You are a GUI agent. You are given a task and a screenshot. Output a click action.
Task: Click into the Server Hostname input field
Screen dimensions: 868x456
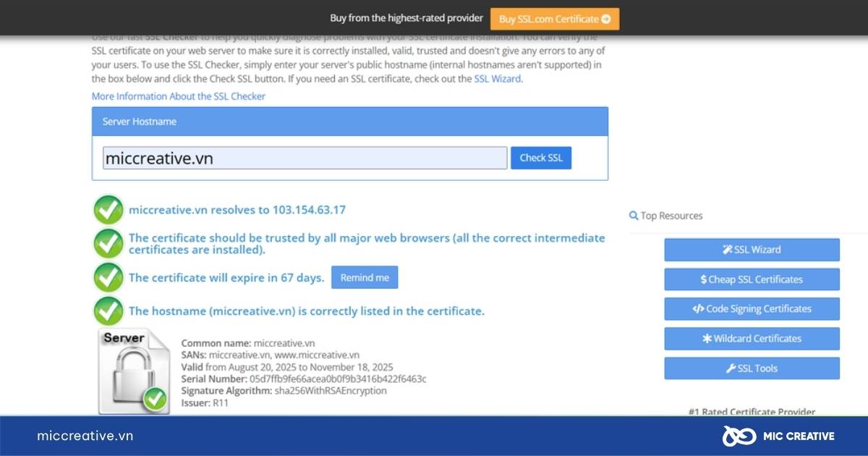(305, 158)
